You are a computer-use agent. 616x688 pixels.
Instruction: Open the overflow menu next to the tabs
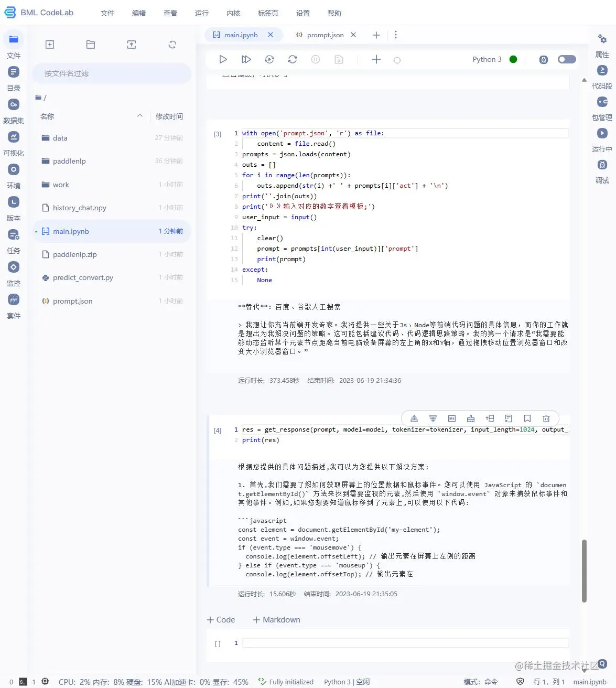[x=396, y=35]
